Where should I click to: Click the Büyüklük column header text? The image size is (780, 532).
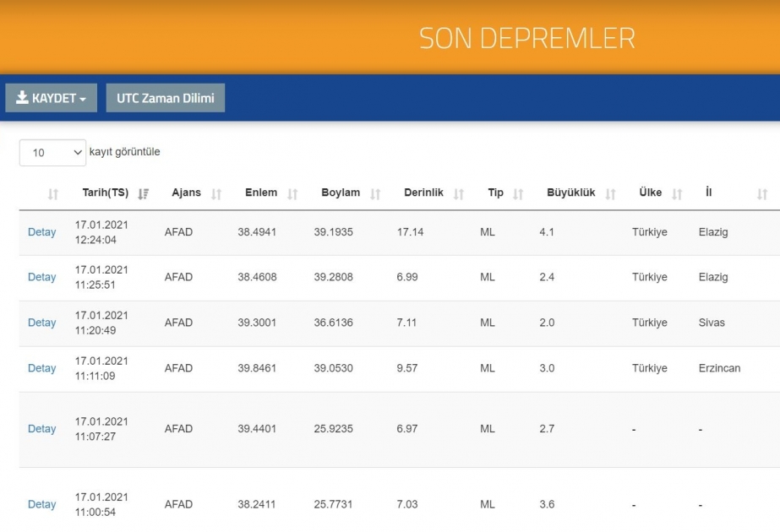[x=571, y=193]
